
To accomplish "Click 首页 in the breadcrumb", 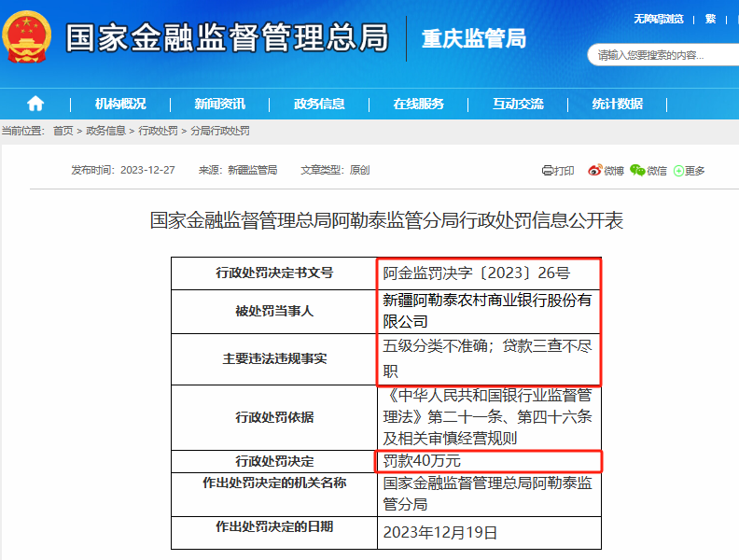I will [63, 132].
